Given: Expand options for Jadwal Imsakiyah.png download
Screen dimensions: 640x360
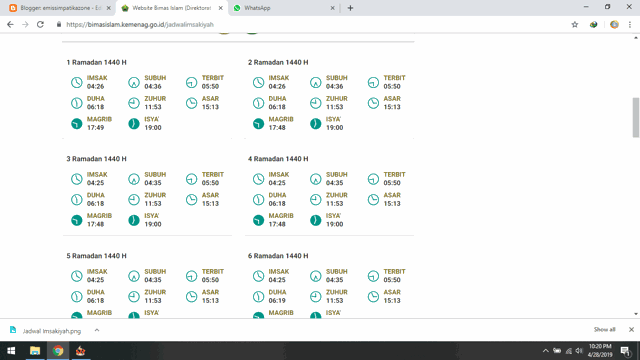Looking at the screenshot, I should coord(97,330).
